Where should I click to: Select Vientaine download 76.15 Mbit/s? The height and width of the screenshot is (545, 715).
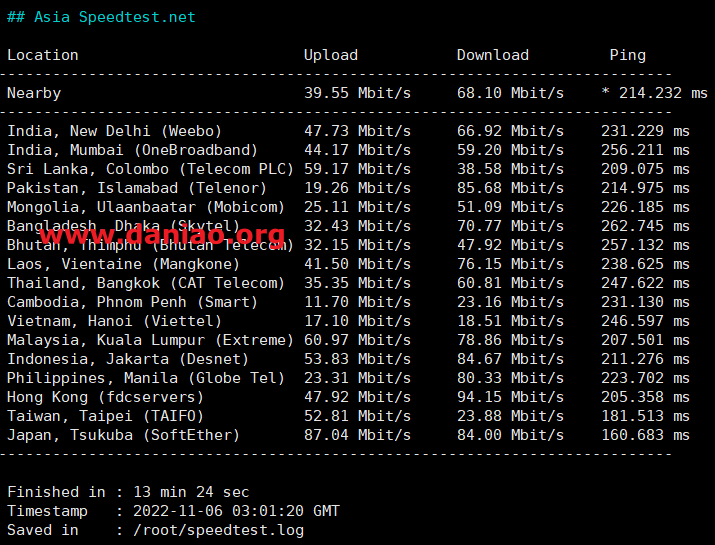[x=510, y=264]
